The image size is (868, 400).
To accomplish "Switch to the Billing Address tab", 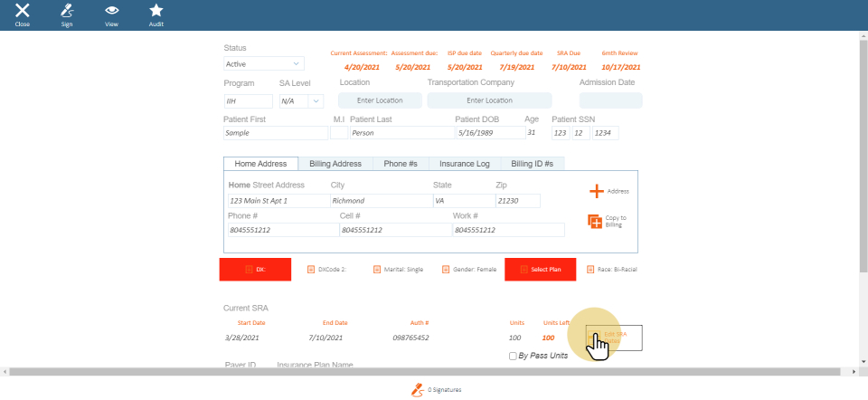I will point(335,164).
